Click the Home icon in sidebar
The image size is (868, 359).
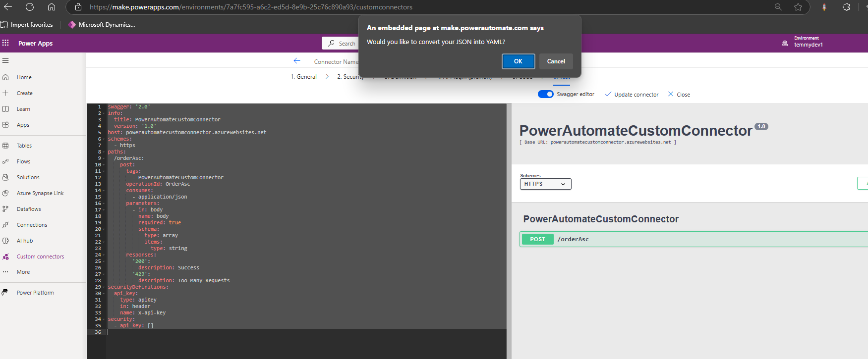5,77
